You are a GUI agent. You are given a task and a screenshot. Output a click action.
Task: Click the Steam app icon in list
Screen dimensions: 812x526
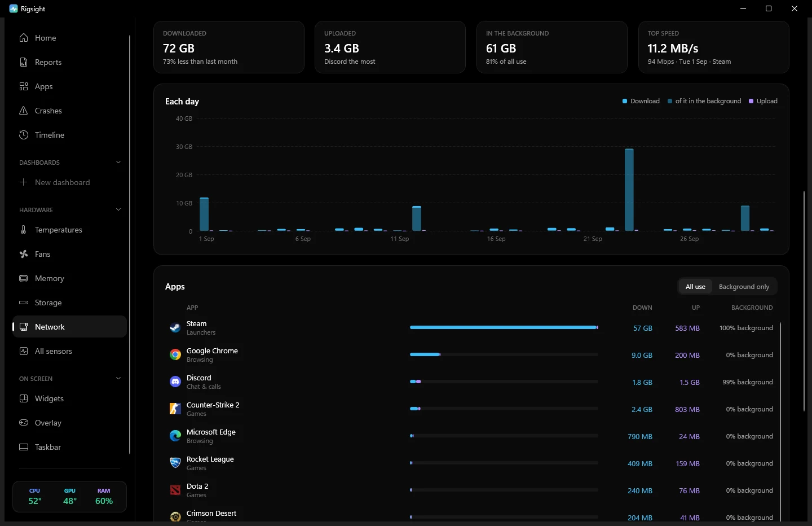point(175,327)
